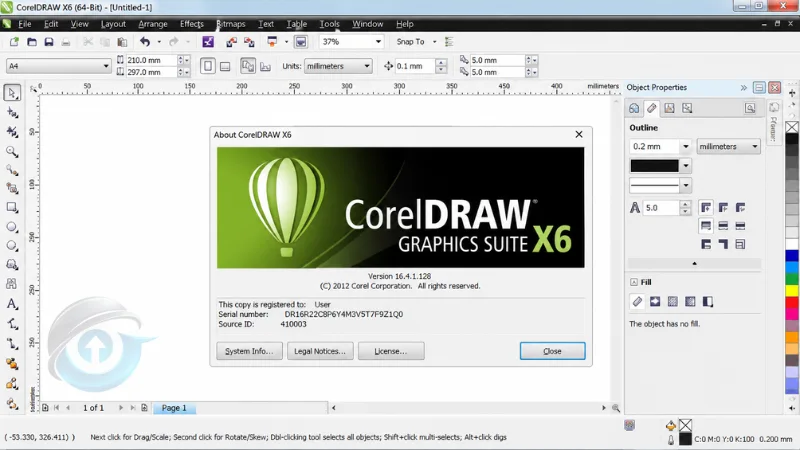The width and height of the screenshot is (800, 450).
Task: Click the page width 210.0 mm field
Action: coord(152,60)
